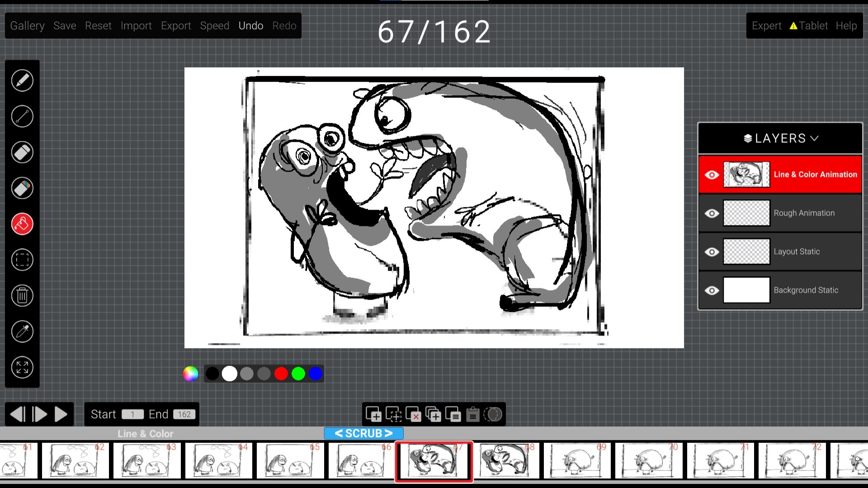The height and width of the screenshot is (488, 868).
Task: Pick a color with the Eyedropper tool
Action: tap(22, 332)
